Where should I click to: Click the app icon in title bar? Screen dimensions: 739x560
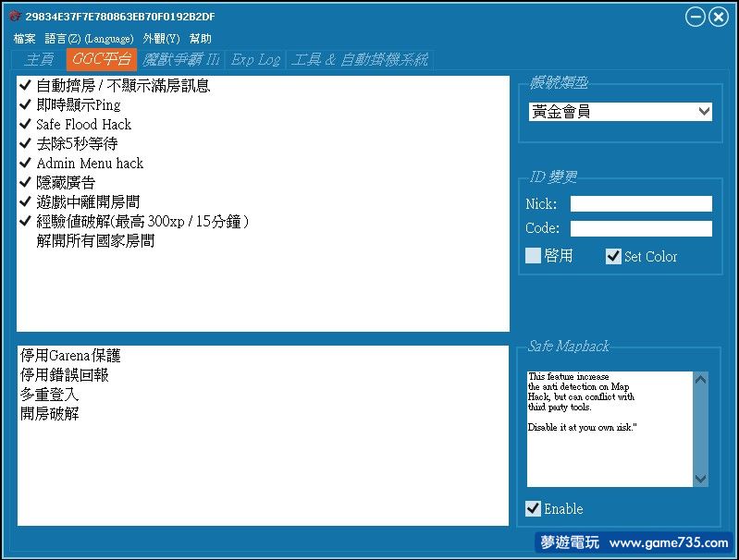15,17
